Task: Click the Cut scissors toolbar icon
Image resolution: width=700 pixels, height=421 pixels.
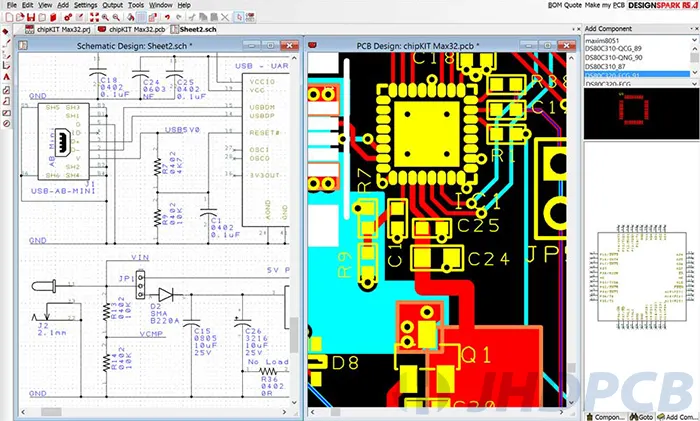Action: pyautogui.click(x=192, y=17)
